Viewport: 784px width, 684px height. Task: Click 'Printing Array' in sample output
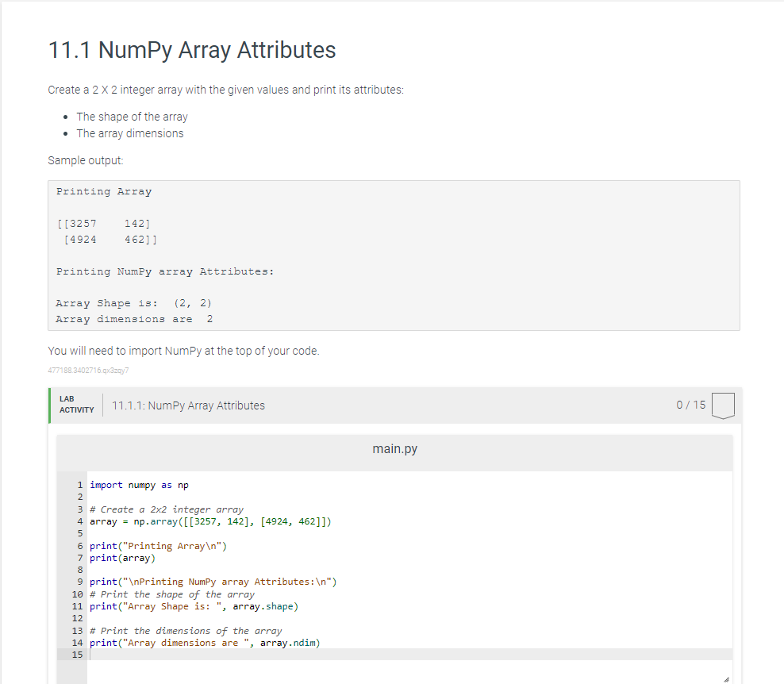point(104,191)
